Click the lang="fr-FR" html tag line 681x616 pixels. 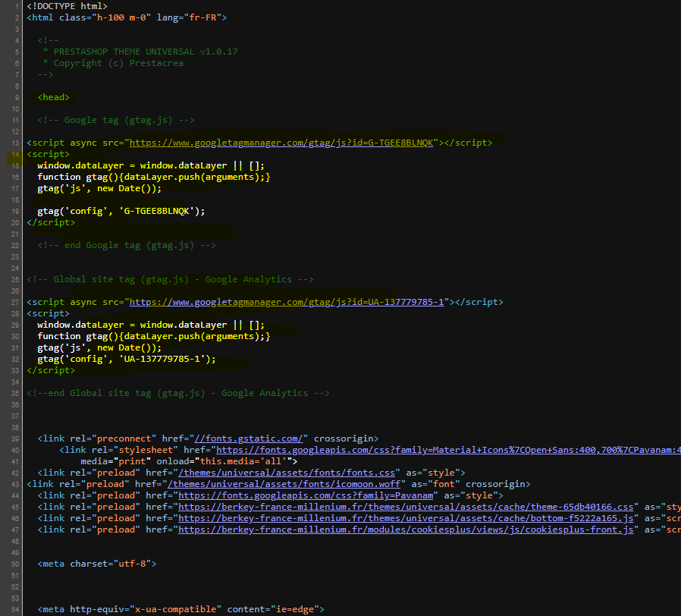(x=127, y=17)
